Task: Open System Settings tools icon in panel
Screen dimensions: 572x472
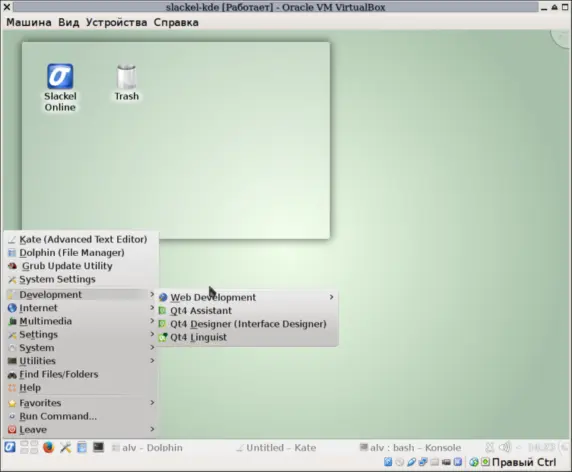Action: coord(66,447)
